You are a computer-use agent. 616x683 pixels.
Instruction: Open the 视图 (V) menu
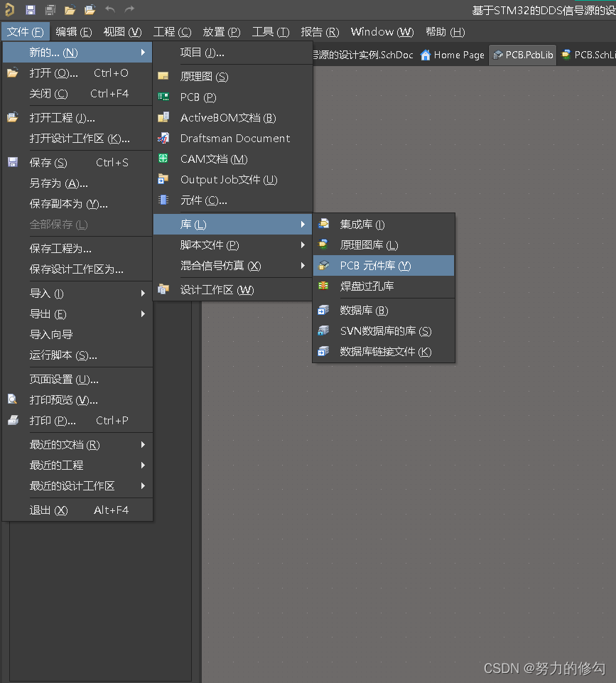pyautogui.click(x=122, y=32)
